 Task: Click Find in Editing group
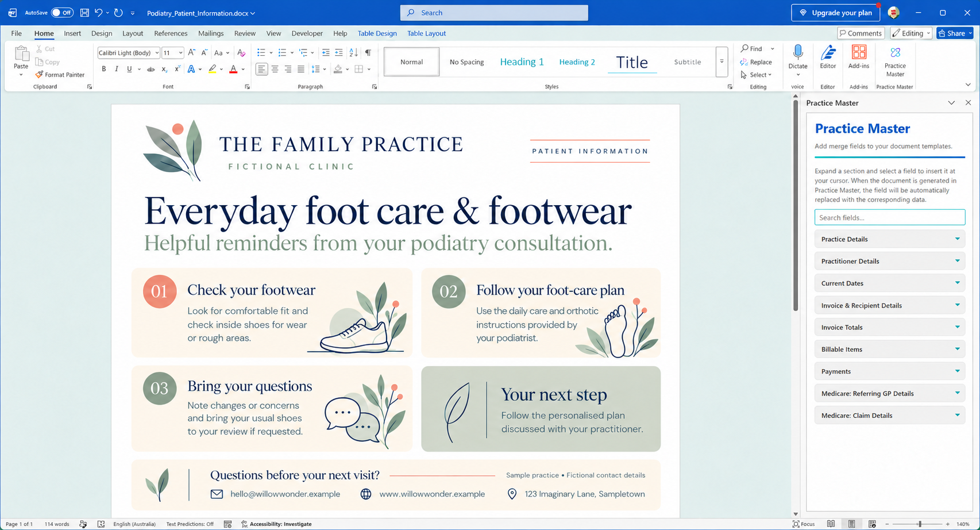[x=751, y=49]
